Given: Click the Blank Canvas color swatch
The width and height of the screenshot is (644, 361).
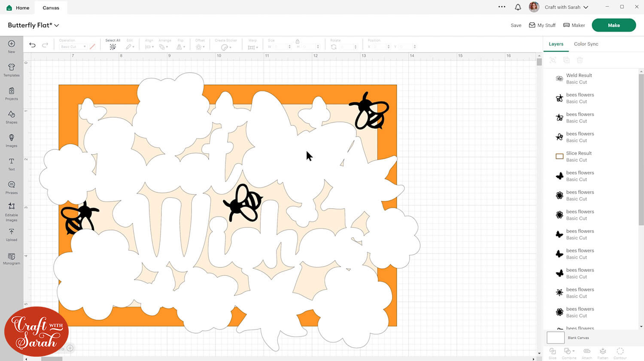Looking at the screenshot, I should pyautogui.click(x=555, y=337).
